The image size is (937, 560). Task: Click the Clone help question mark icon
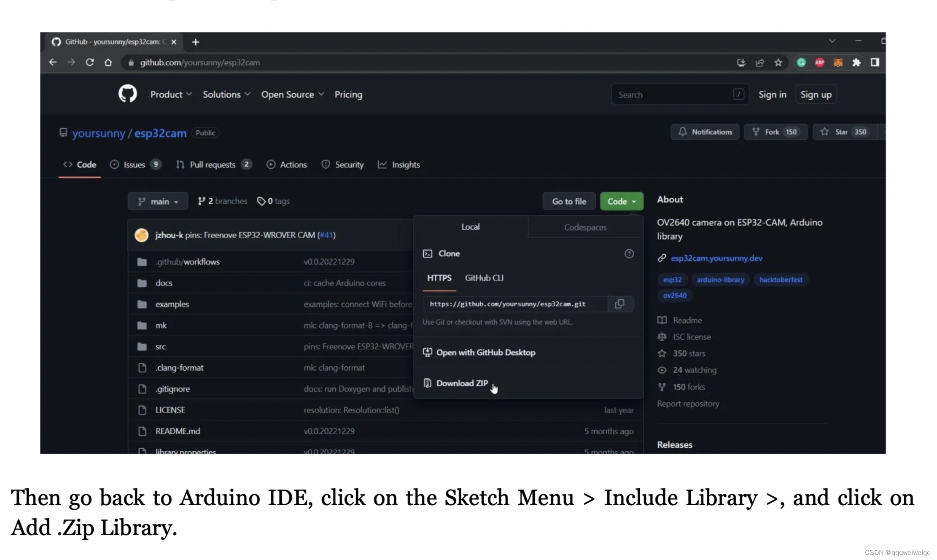pyautogui.click(x=629, y=253)
